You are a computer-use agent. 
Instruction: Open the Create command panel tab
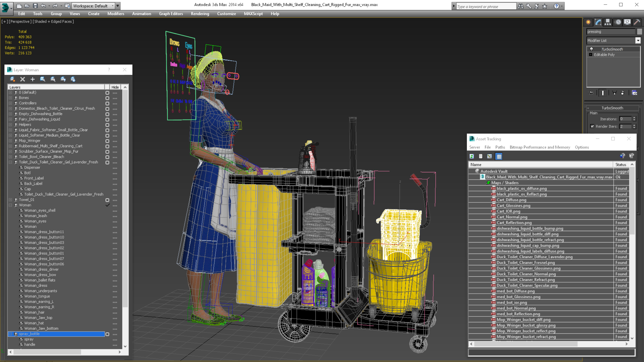click(x=588, y=22)
